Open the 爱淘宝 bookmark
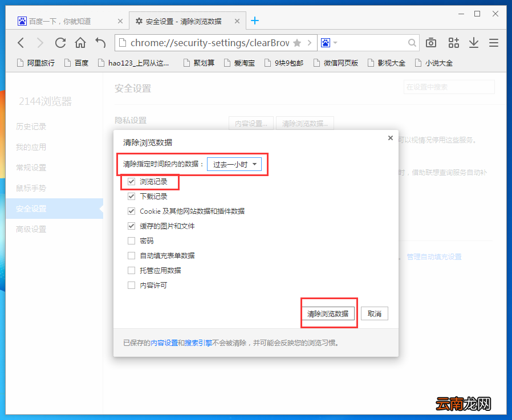This screenshot has height=420, width=512. pos(239,63)
